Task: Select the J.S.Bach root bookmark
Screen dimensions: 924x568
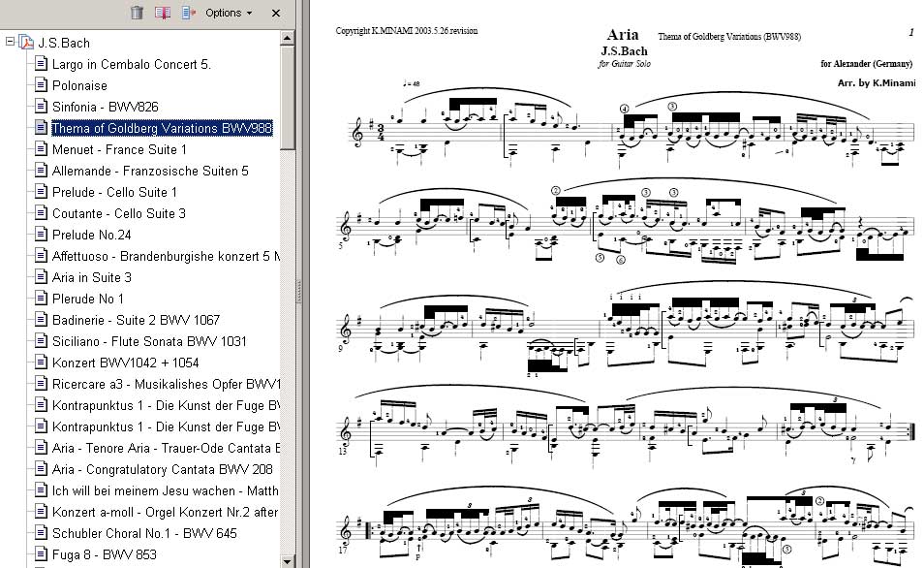Action: tap(64, 43)
